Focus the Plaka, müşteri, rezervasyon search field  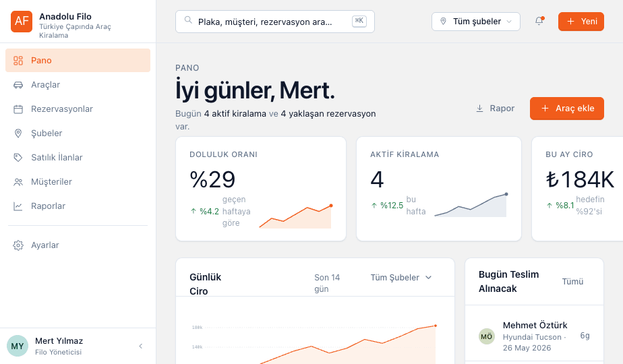(275, 22)
